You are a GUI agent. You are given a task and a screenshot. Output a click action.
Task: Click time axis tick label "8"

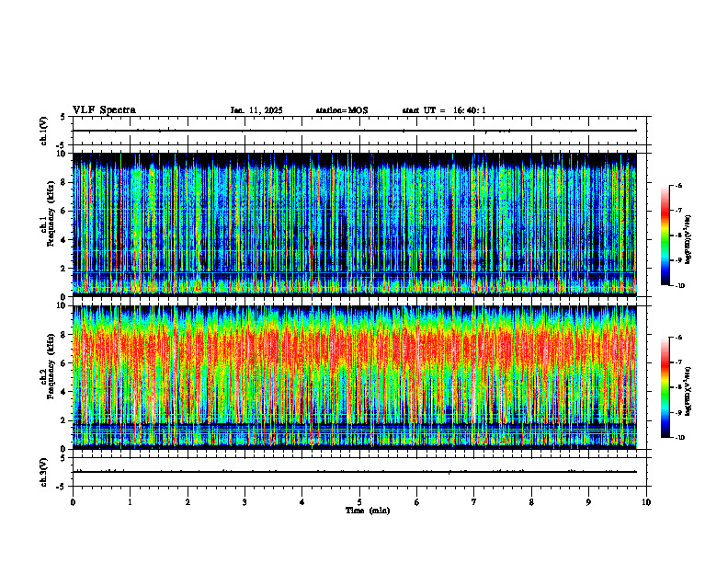pos(531,502)
